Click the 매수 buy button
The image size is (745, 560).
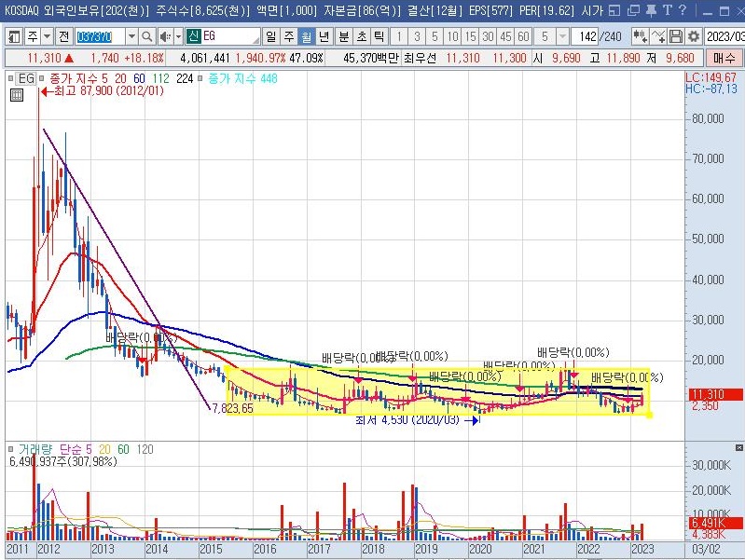(x=724, y=58)
